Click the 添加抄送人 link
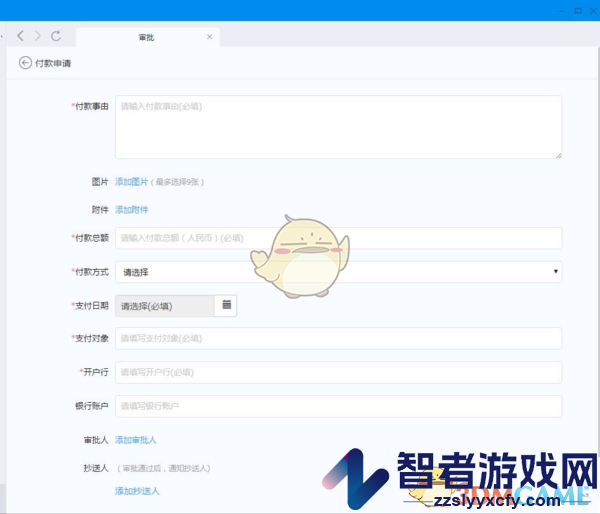This screenshot has width=600, height=514. pyautogui.click(x=137, y=491)
